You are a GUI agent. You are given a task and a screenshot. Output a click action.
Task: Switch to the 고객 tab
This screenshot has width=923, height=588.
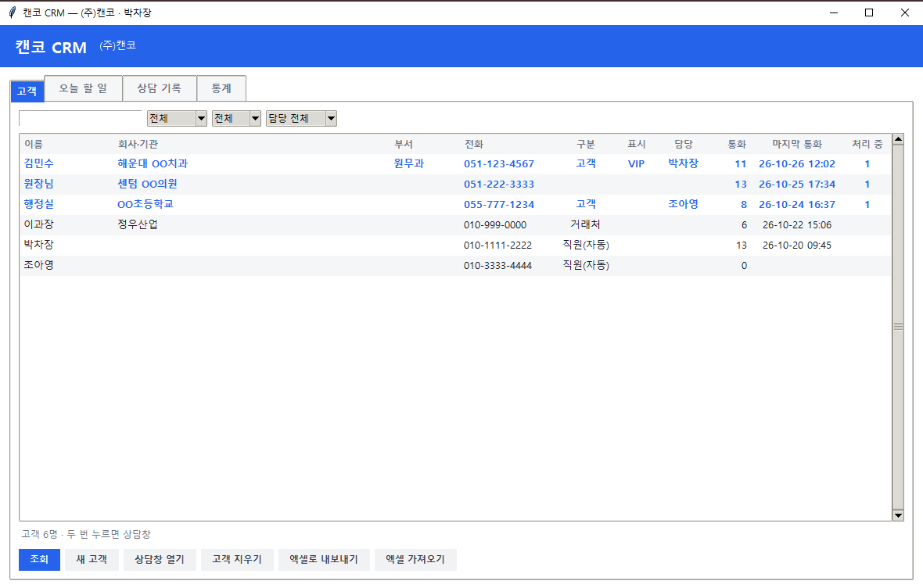point(27,91)
